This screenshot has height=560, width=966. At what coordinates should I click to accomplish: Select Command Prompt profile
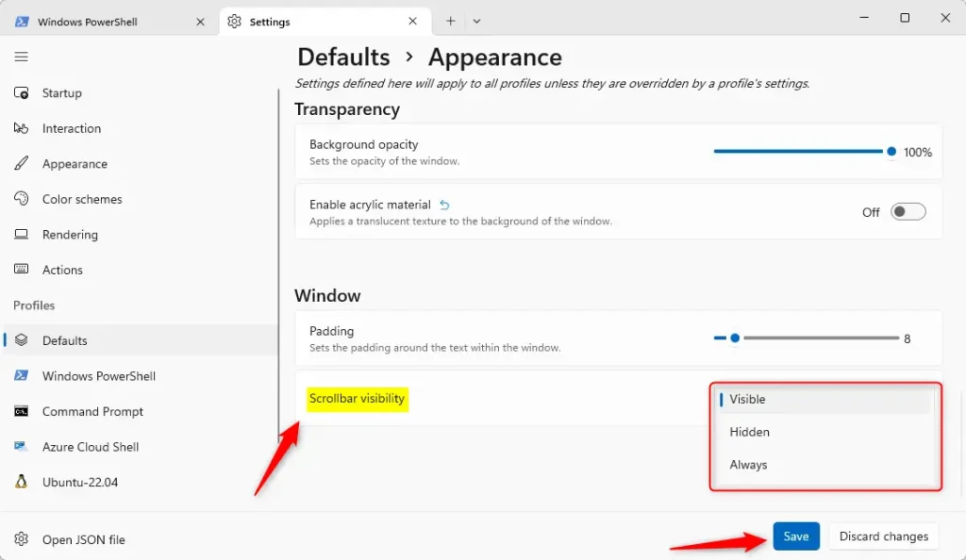[x=141, y=411]
